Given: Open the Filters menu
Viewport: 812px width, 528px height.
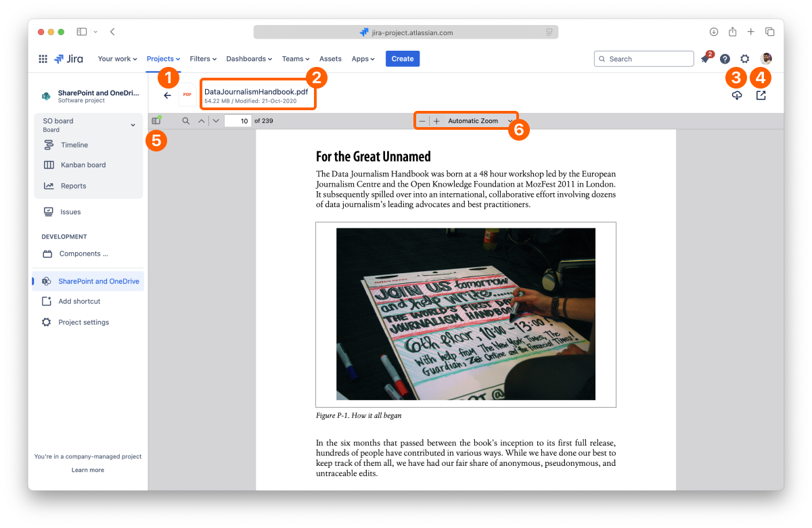Looking at the screenshot, I should 203,59.
